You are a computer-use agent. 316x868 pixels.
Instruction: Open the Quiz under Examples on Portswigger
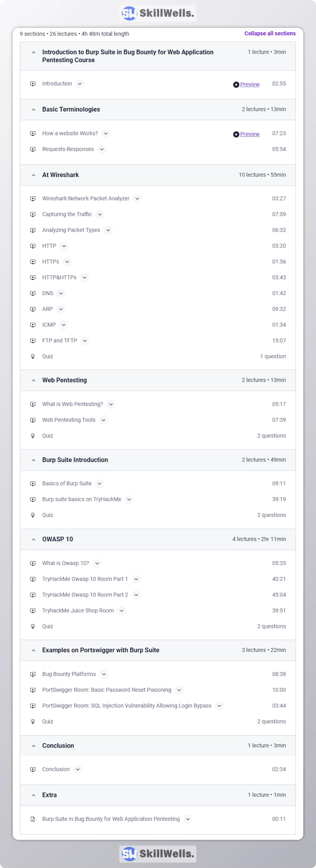click(48, 721)
